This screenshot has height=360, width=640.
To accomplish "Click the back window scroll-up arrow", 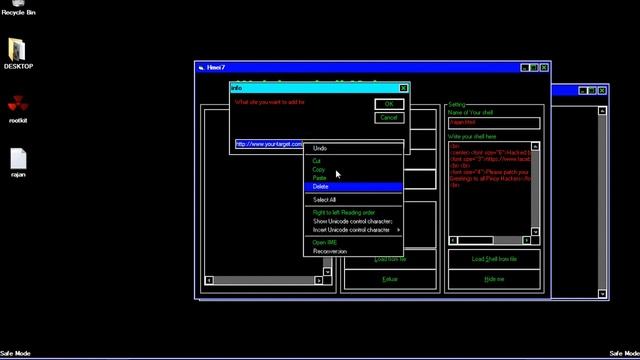I will (602, 111).
